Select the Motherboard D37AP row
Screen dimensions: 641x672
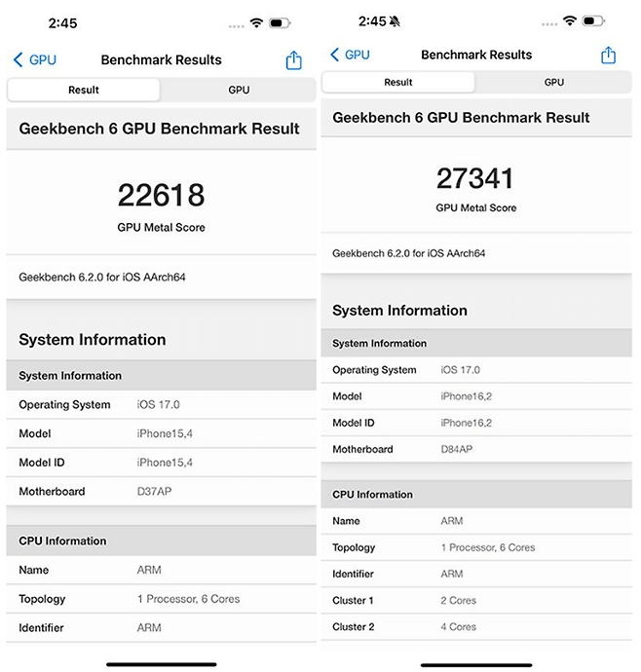pyautogui.click(x=161, y=492)
